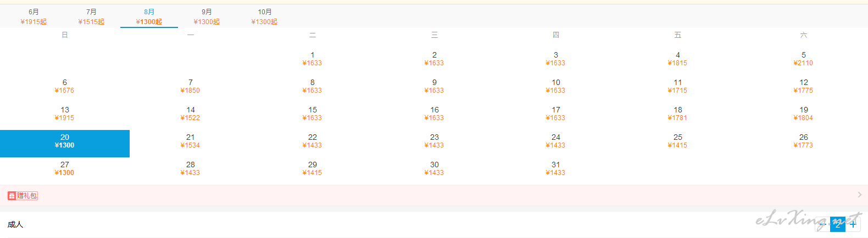Choose date 13 priced ¥1915
Viewport: 868px width, 238px height.
(65, 114)
